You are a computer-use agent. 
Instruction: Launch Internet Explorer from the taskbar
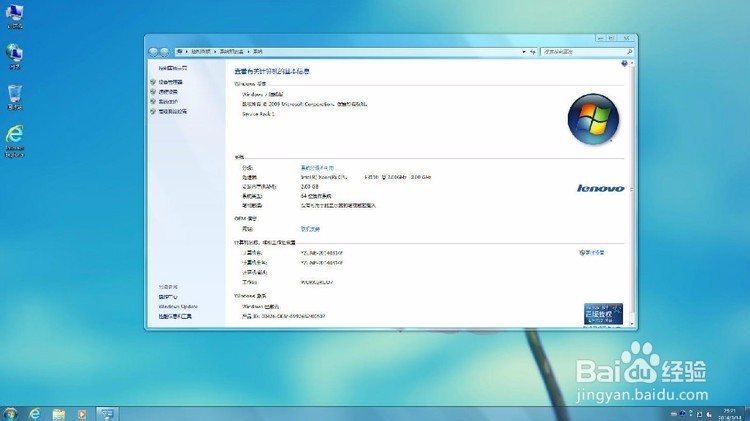[34, 414]
